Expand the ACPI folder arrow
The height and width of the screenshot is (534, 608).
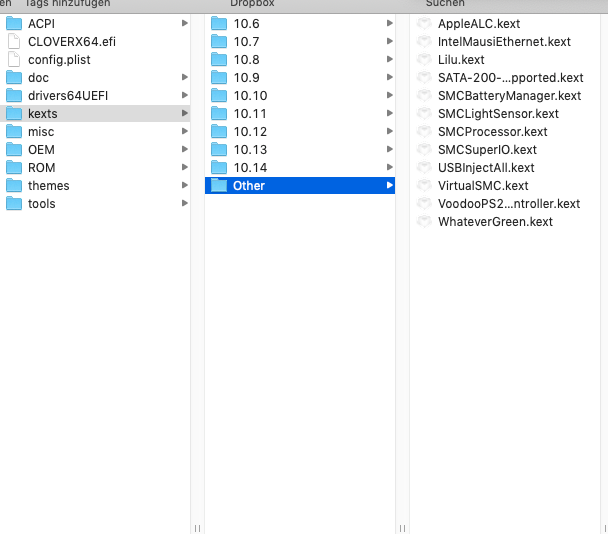(185, 23)
